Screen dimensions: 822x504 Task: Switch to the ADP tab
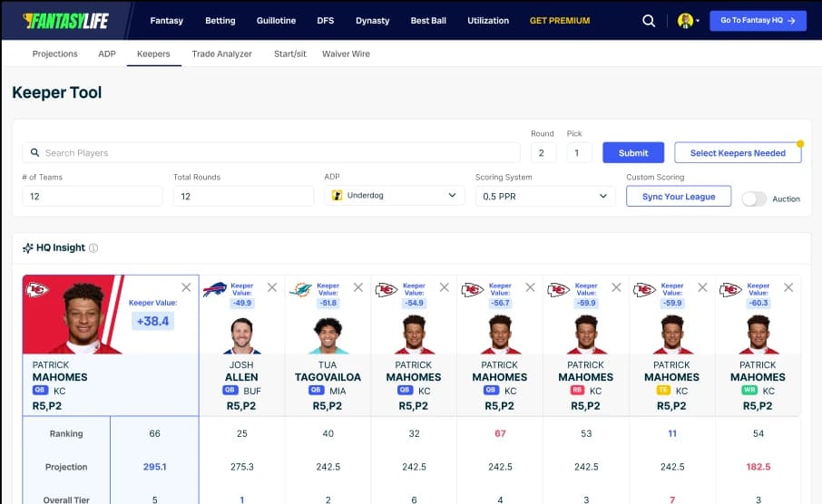[107, 53]
